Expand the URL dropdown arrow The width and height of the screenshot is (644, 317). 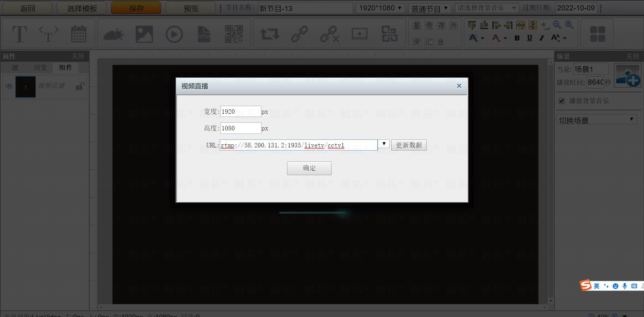point(384,144)
